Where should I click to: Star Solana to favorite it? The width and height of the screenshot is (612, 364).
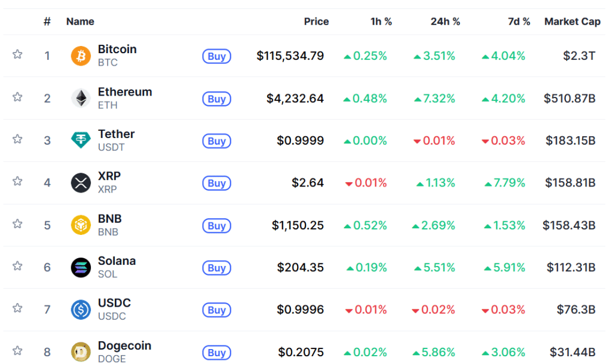tap(17, 266)
